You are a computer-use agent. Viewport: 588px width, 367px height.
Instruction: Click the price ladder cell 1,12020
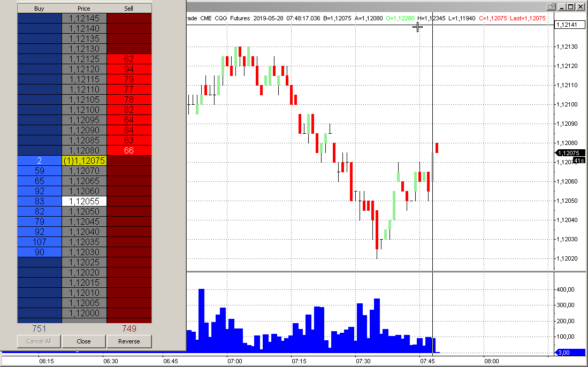click(x=84, y=272)
